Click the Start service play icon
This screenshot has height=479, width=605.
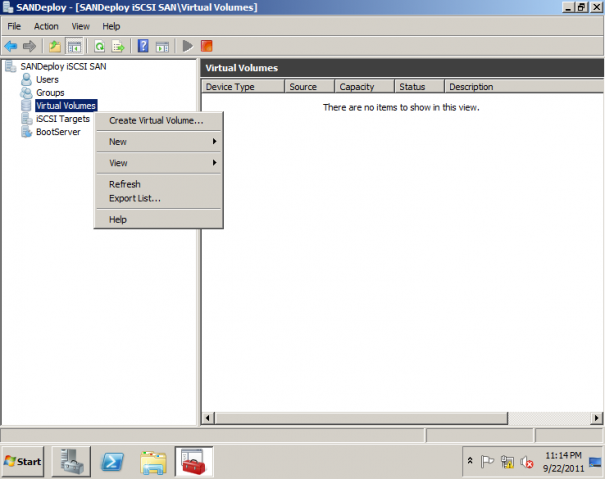(188, 46)
